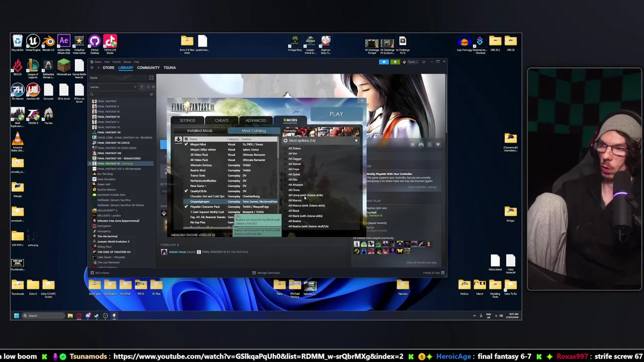Select the All Freya option
Image resolution: width=644 pixels, height=362 pixels.
point(294,169)
